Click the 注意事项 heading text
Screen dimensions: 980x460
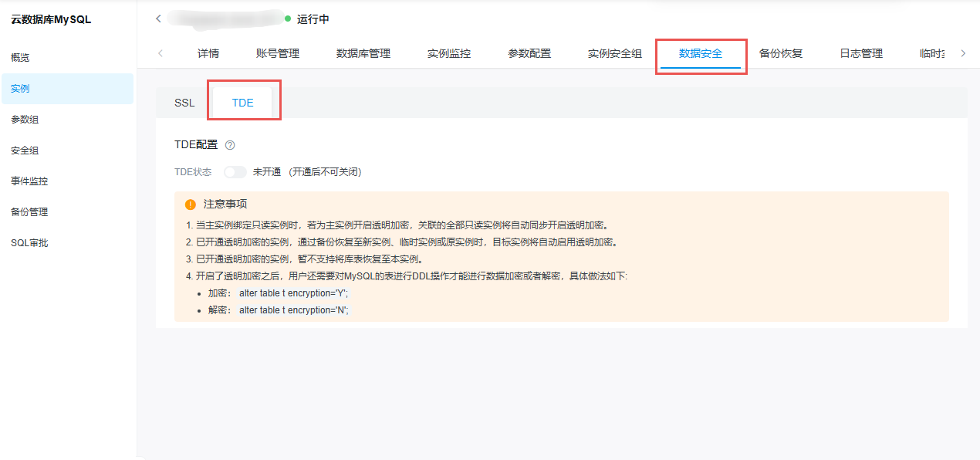(225, 205)
